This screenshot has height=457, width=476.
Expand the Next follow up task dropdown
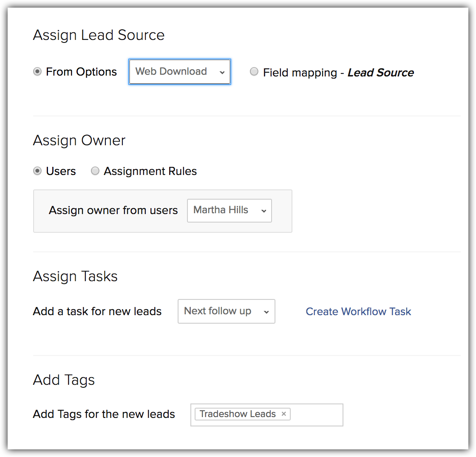coord(226,311)
